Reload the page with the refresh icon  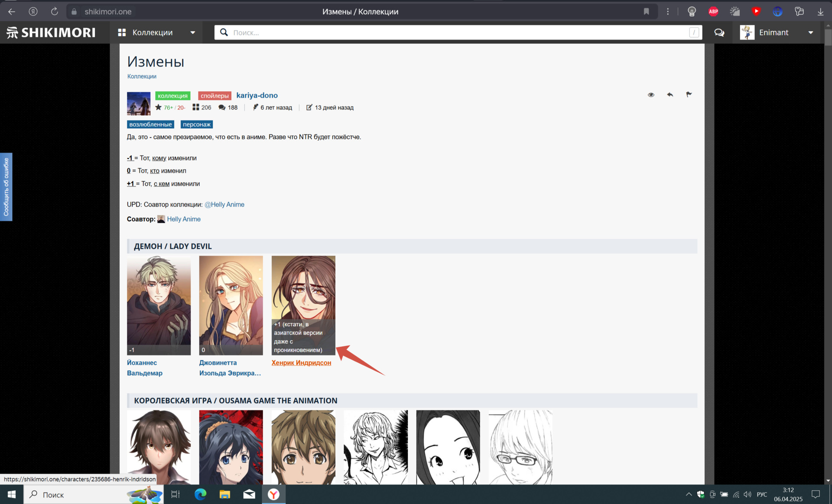click(55, 12)
